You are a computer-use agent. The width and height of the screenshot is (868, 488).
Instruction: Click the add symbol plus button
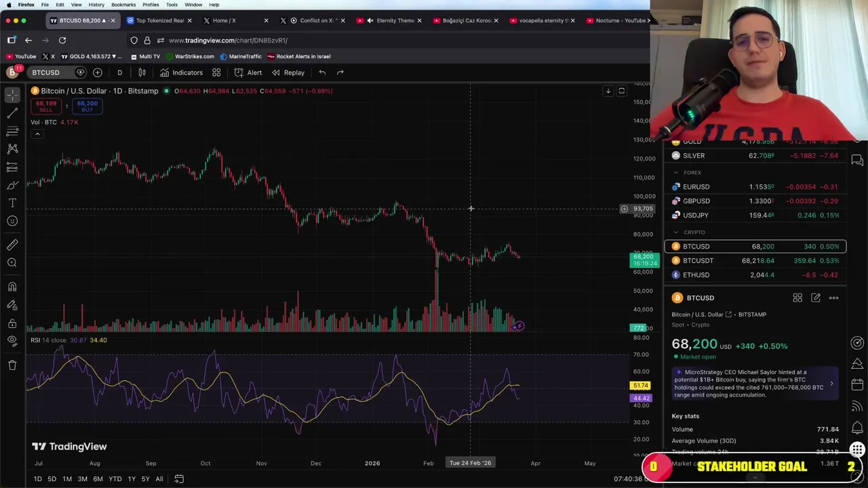click(x=98, y=73)
